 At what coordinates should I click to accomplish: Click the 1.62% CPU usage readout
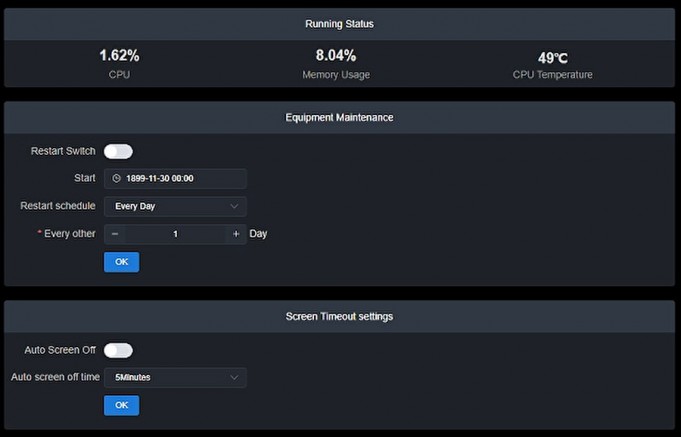pos(119,56)
